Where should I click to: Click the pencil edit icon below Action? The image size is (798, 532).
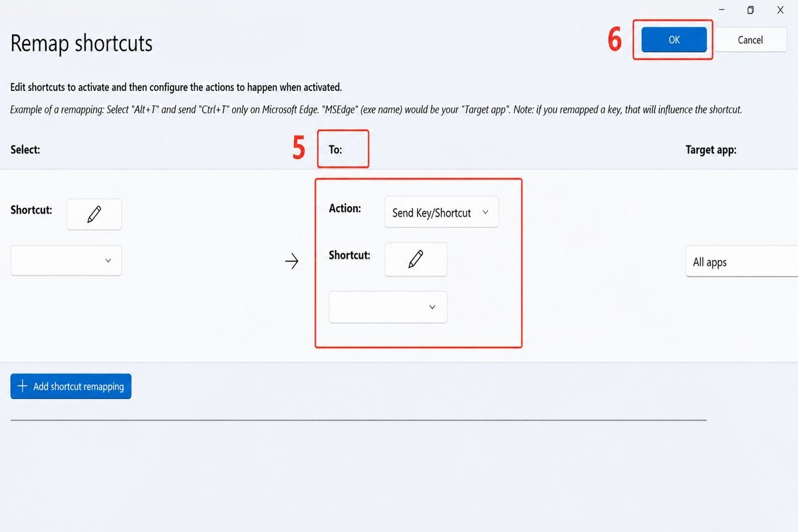pyautogui.click(x=416, y=259)
